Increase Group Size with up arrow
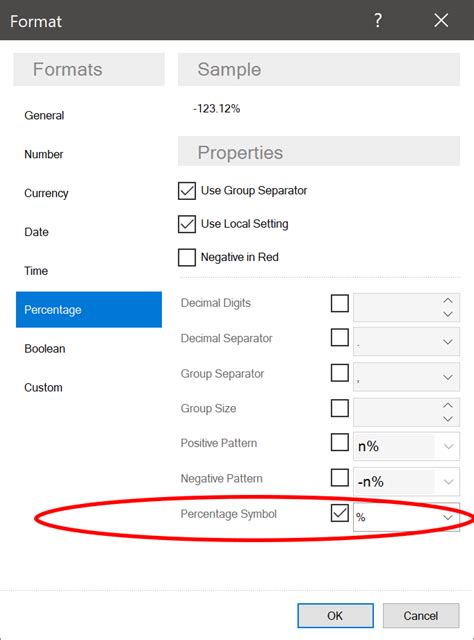Screen dimensions: 474x640 pyautogui.click(x=448, y=405)
